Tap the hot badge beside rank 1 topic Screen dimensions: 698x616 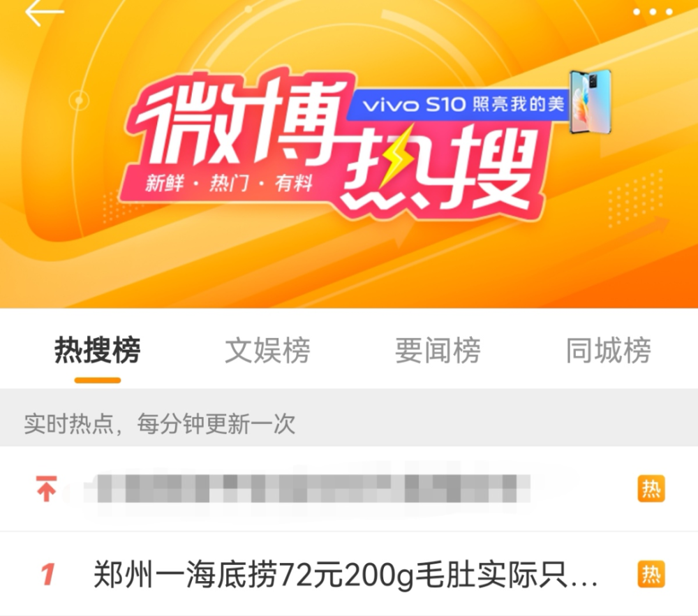click(651, 574)
